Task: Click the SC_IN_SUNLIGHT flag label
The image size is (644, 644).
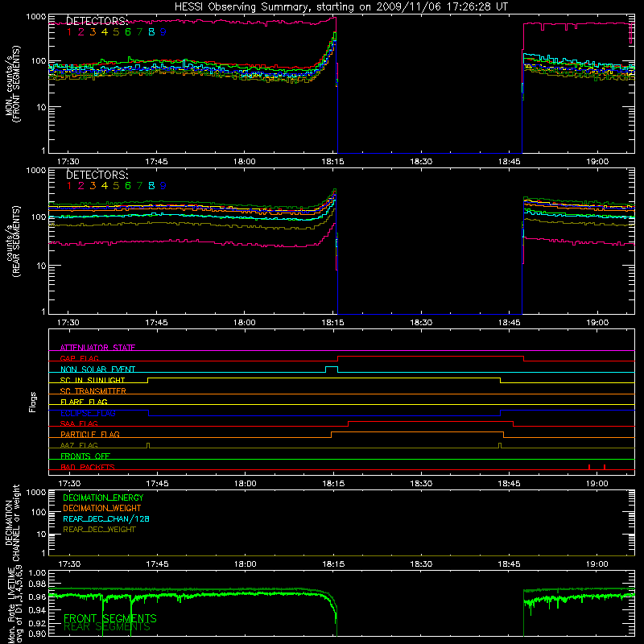Action: coord(93,380)
